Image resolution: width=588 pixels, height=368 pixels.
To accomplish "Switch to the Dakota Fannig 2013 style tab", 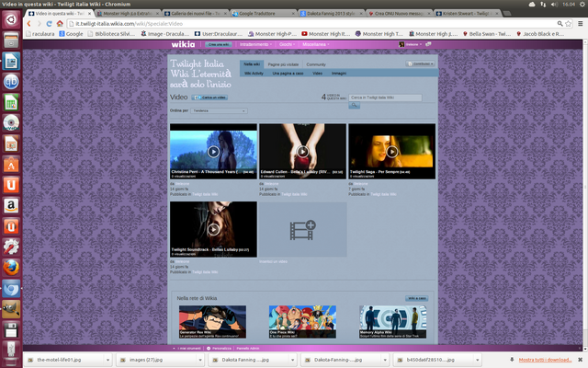I will tap(332, 14).
